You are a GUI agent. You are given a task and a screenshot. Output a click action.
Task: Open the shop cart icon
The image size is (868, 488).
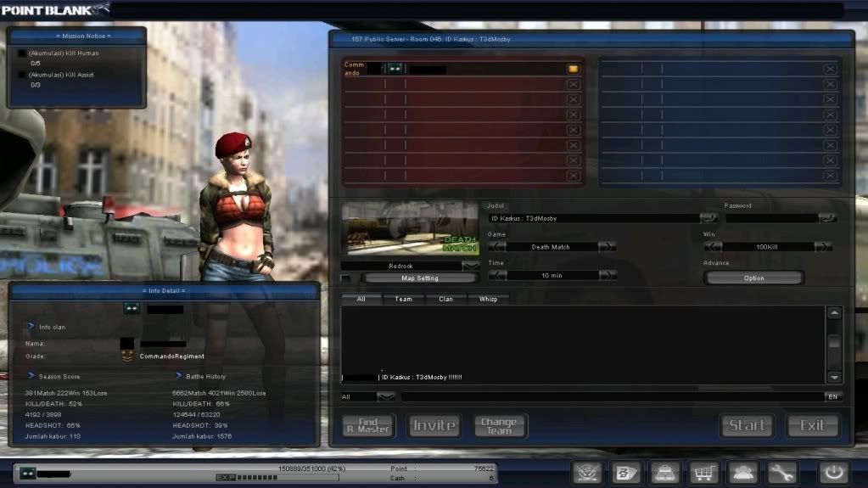click(x=703, y=473)
